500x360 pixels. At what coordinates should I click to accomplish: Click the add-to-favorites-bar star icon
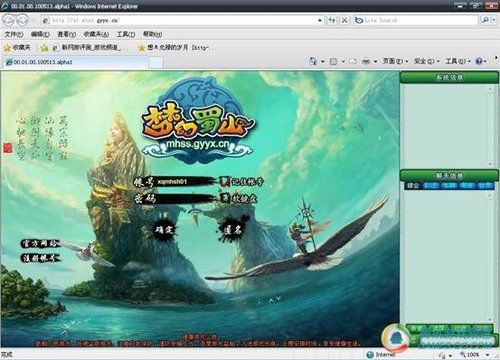pyautogui.click(x=44, y=48)
